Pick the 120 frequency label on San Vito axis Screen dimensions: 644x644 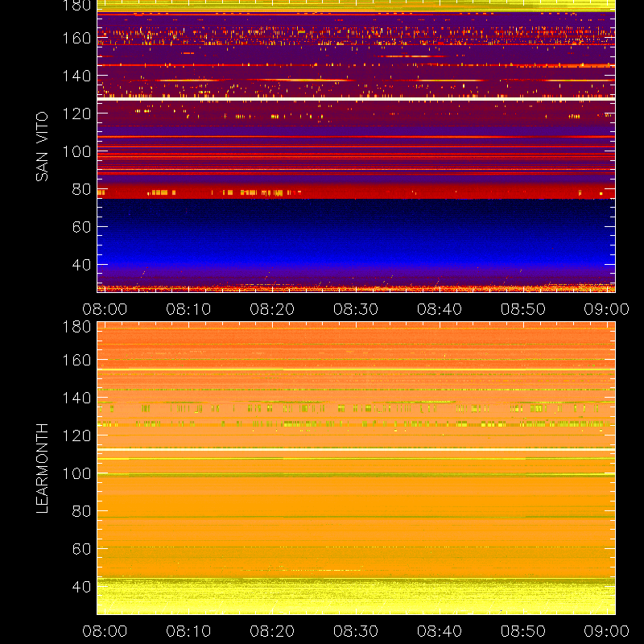pyautogui.click(x=76, y=114)
